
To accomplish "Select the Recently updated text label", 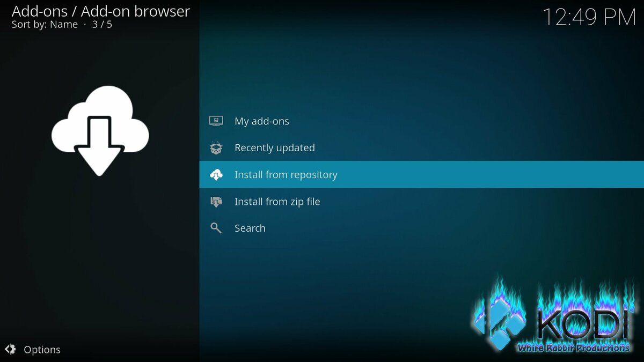I will 274,148.
